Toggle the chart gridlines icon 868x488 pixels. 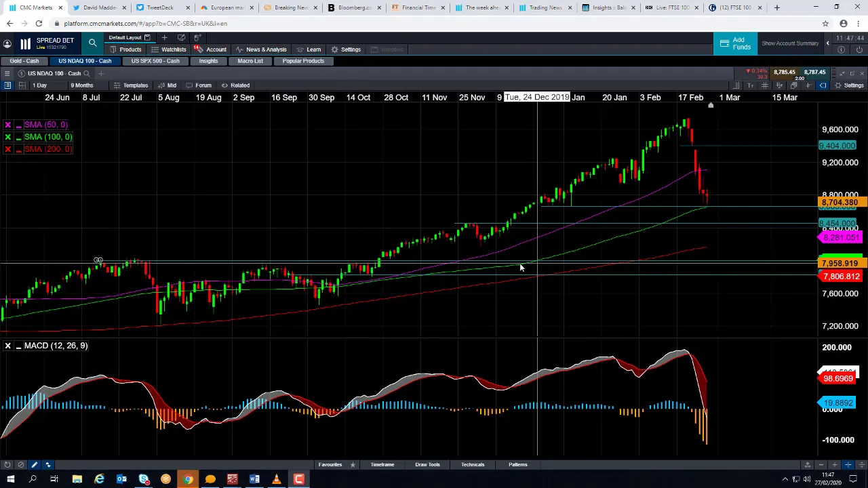pyautogui.click(x=765, y=85)
